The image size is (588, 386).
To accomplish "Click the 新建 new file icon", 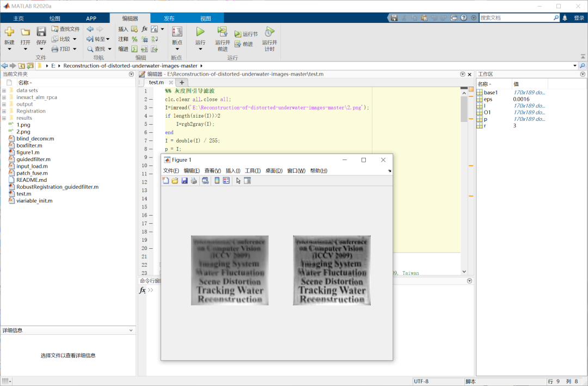I will pyautogui.click(x=9, y=32).
